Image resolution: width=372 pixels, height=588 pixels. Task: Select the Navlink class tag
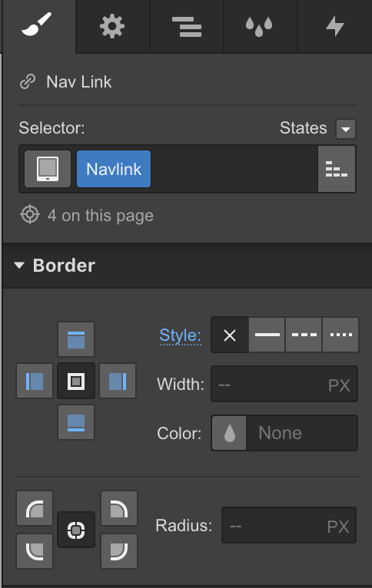coord(114,169)
